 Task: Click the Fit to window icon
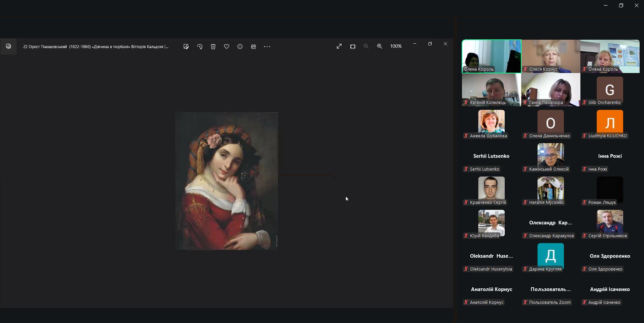pos(353,46)
